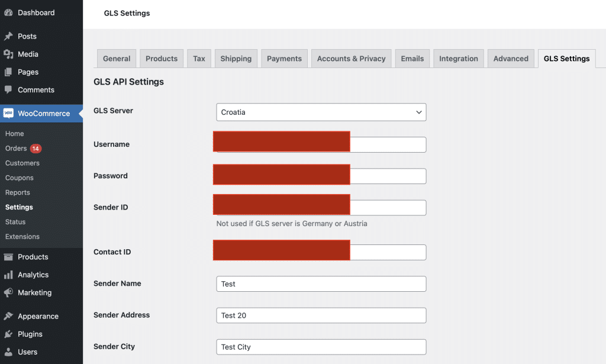Click the GLS Server dropdown chevron
This screenshot has width=606, height=364.
click(x=418, y=112)
